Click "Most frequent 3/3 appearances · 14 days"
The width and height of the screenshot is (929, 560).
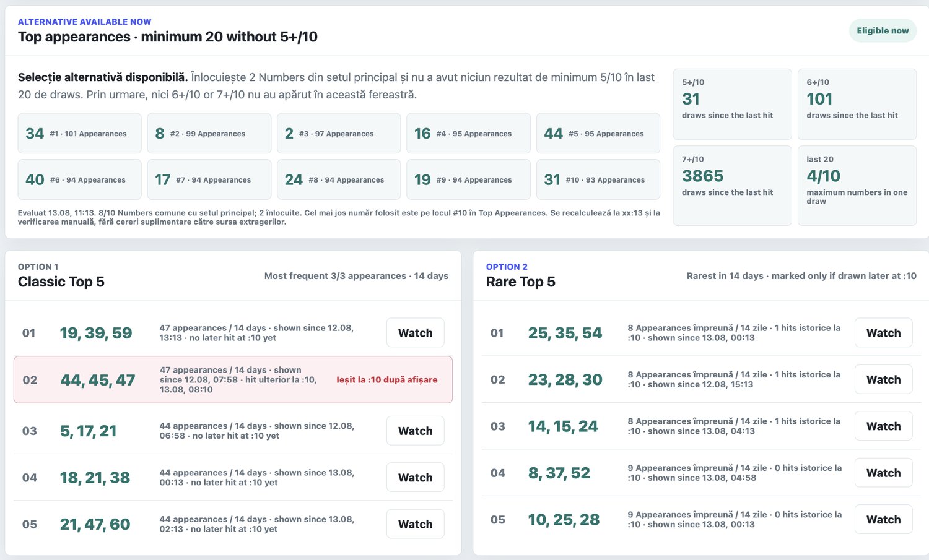(356, 276)
